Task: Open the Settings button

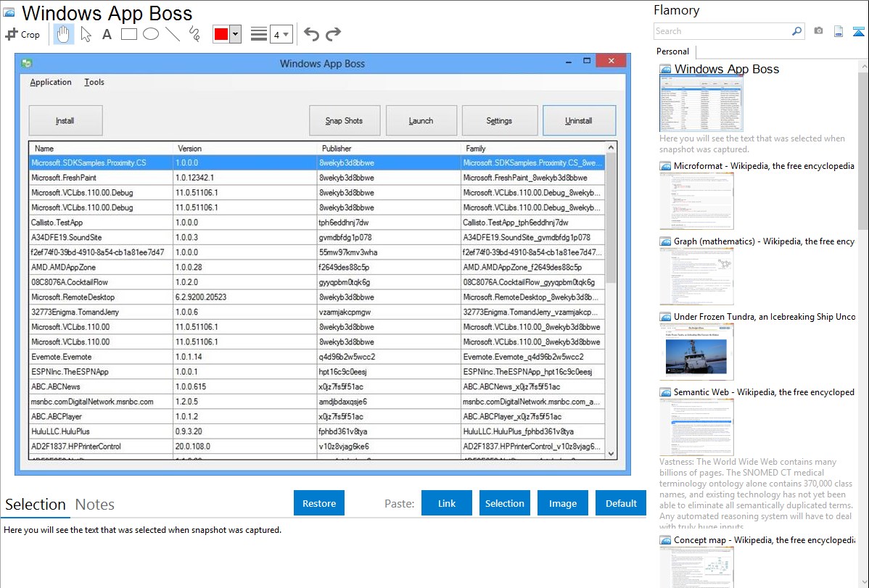Action: pyautogui.click(x=499, y=120)
